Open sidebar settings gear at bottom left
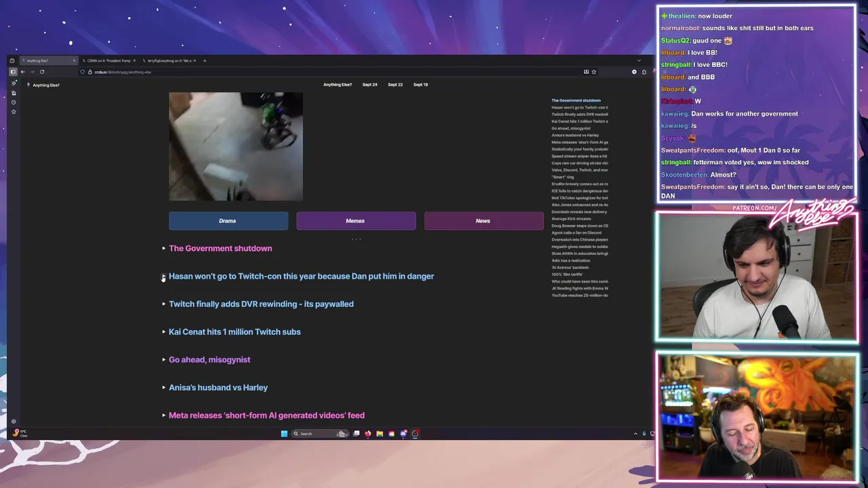868x488 pixels. point(14,422)
